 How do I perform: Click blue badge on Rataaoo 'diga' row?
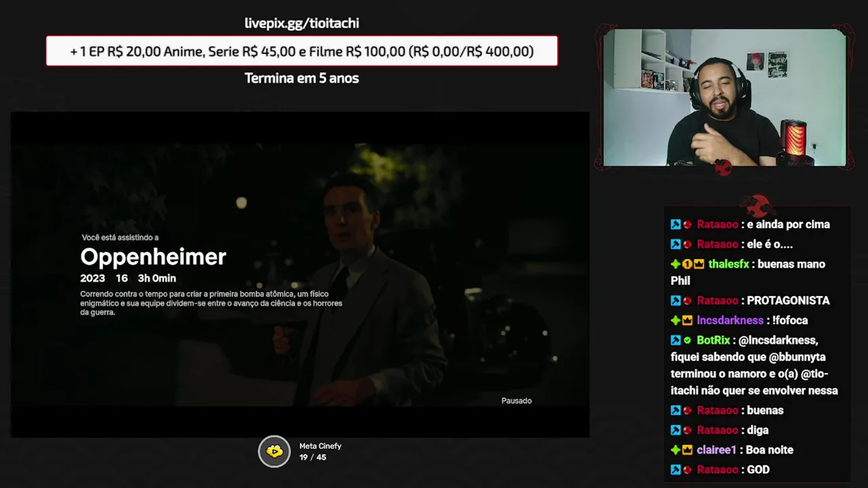click(675, 430)
